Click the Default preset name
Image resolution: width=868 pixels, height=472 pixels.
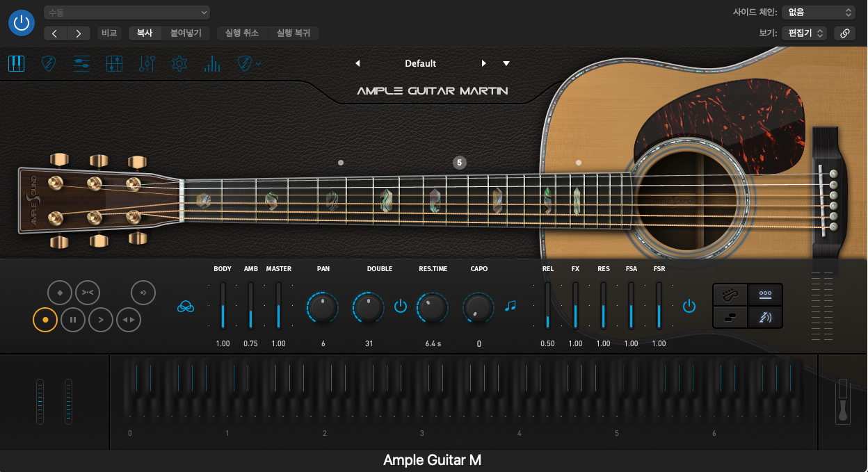pos(420,63)
